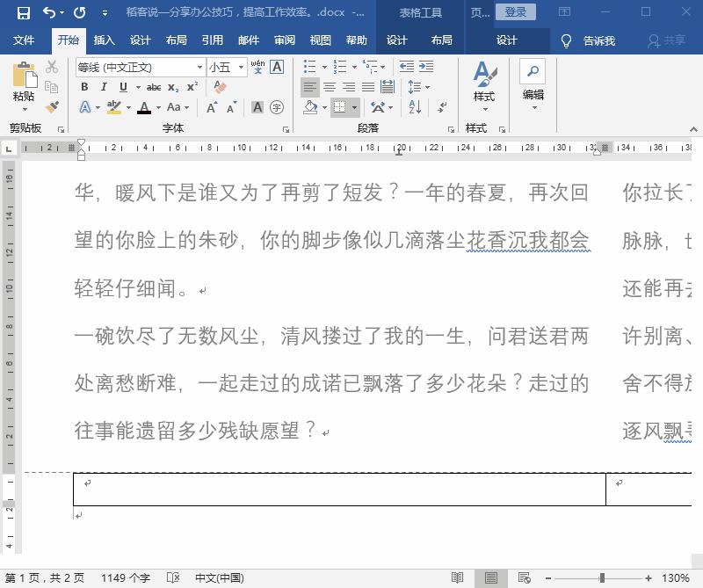This screenshot has width=703, height=588.
Task: Click the Format Painter icon
Action: point(53,106)
